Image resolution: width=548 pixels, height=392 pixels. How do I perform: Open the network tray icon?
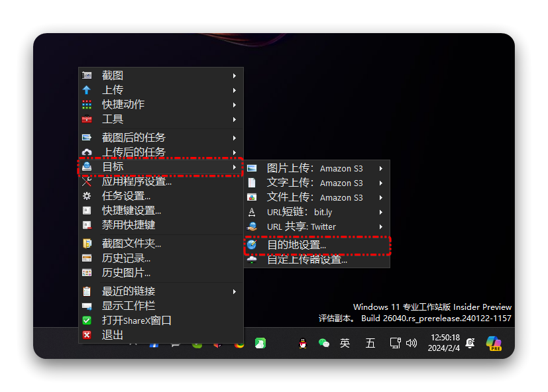[396, 343]
